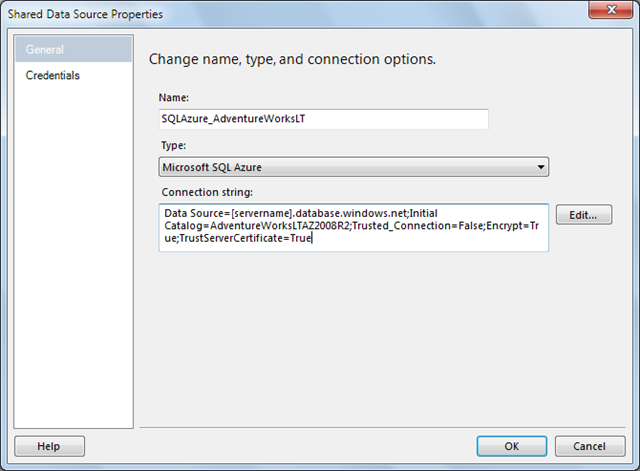Image resolution: width=640 pixels, height=471 pixels.
Task: Click the 'Connection string:' label
Action: click(207, 192)
